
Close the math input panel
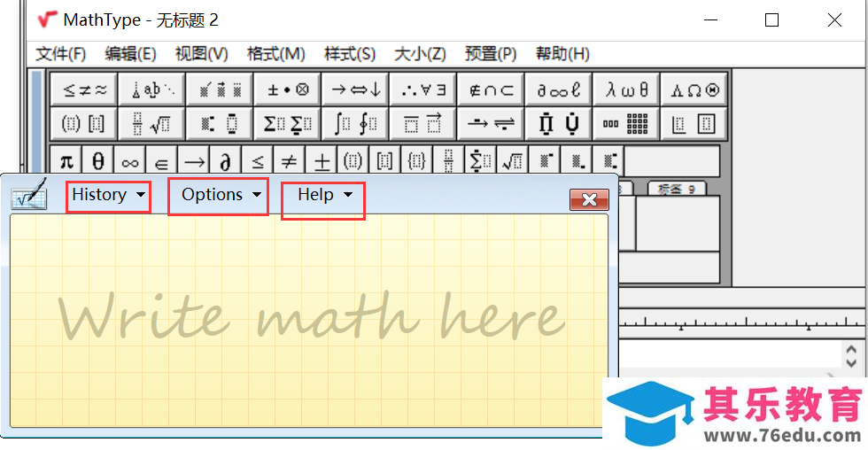click(589, 199)
